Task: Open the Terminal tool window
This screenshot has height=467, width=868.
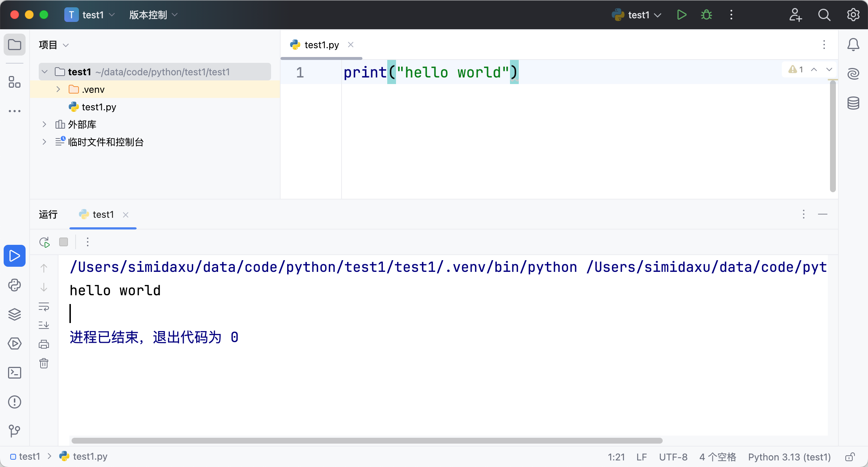Action: click(15, 373)
